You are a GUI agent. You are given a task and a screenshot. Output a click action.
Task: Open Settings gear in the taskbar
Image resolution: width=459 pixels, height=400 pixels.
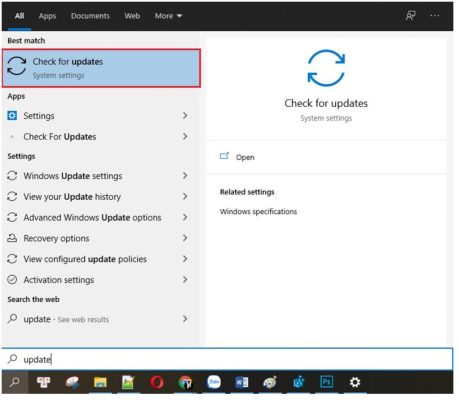pyautogui.click(x=355, y=382)
